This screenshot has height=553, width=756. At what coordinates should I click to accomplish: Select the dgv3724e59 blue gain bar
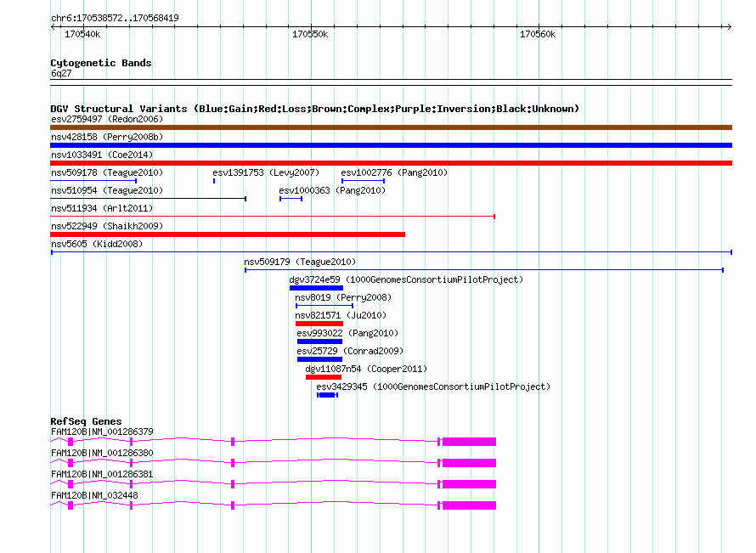tap(316, 288)
